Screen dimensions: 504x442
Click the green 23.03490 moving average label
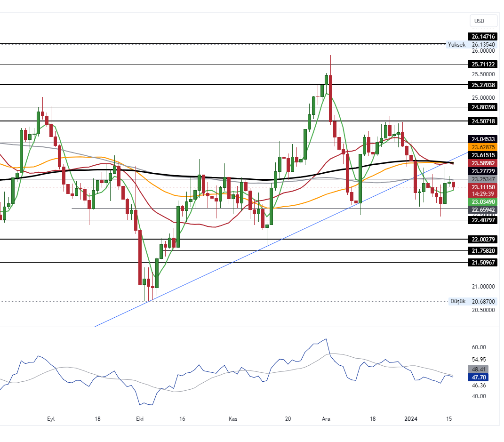483,201
